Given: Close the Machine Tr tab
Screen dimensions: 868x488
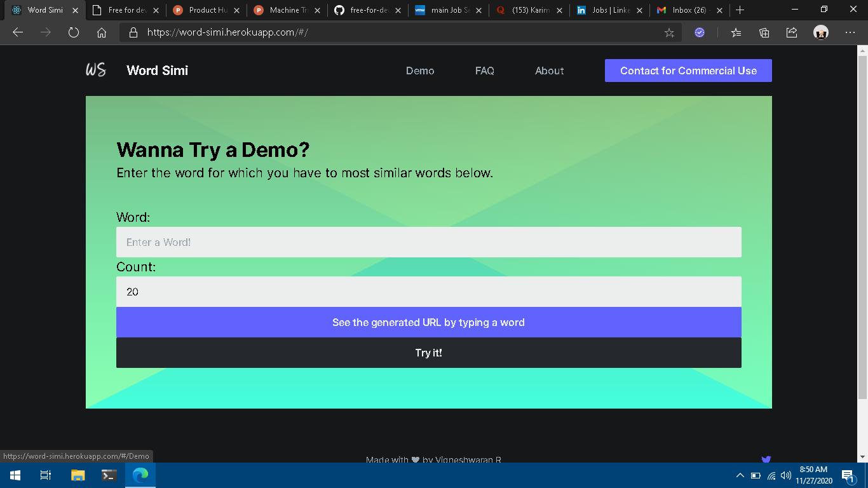Looking at the screenshot, I should click(x=317, y=10).
